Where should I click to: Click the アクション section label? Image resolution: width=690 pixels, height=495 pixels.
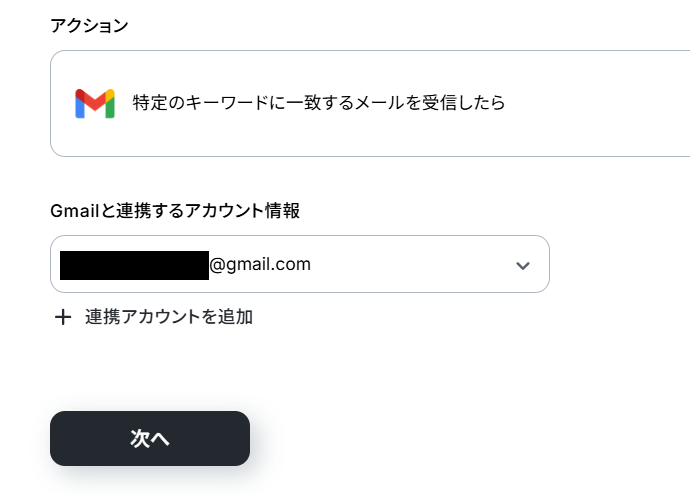[89, 26]
